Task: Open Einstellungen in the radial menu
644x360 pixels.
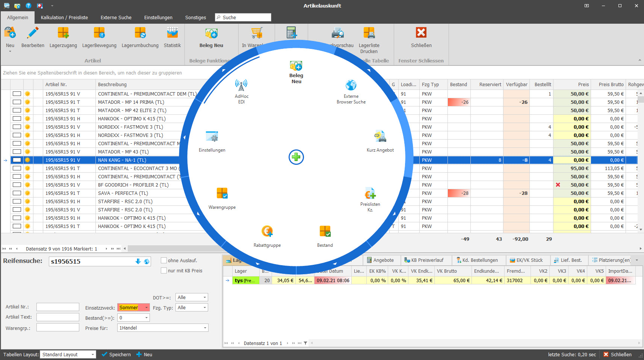Action: click(x=212, y=141)
